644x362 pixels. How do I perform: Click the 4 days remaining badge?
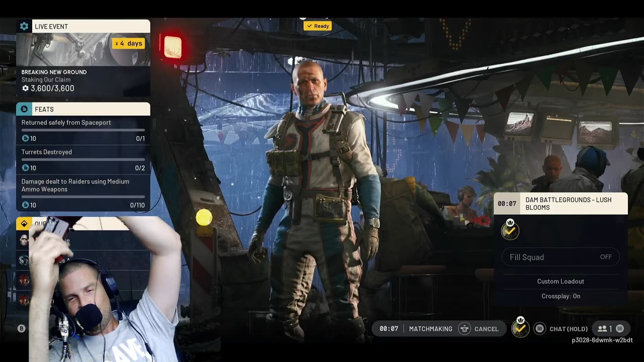pyautogui.click(x=128, y=44)
